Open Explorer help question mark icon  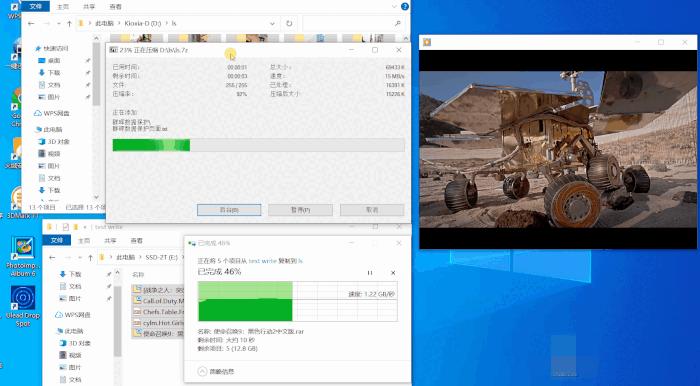pyautogui.click(x=405, y=6)
